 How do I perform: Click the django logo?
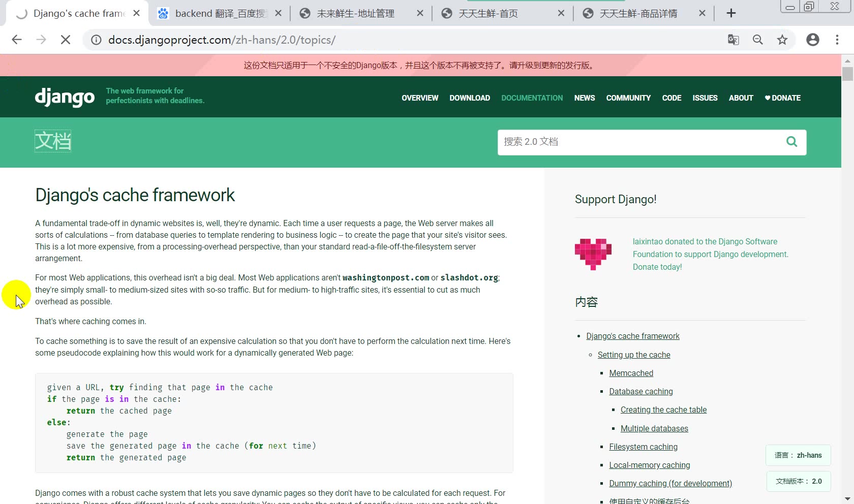point(65,97)
